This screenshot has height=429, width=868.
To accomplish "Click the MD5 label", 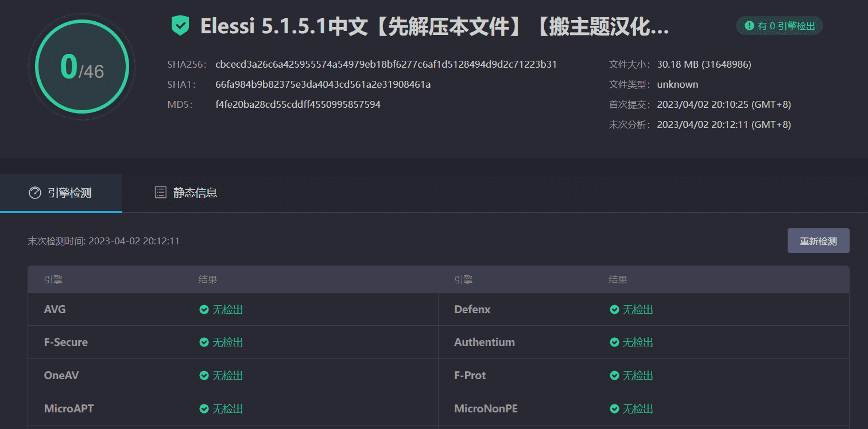I will [x=180, y=104].
